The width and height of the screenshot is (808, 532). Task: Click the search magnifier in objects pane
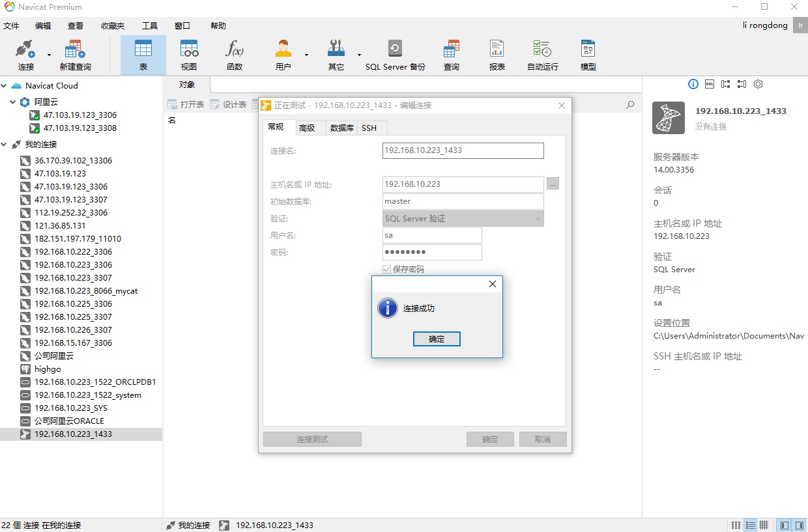tap(630, 104)
